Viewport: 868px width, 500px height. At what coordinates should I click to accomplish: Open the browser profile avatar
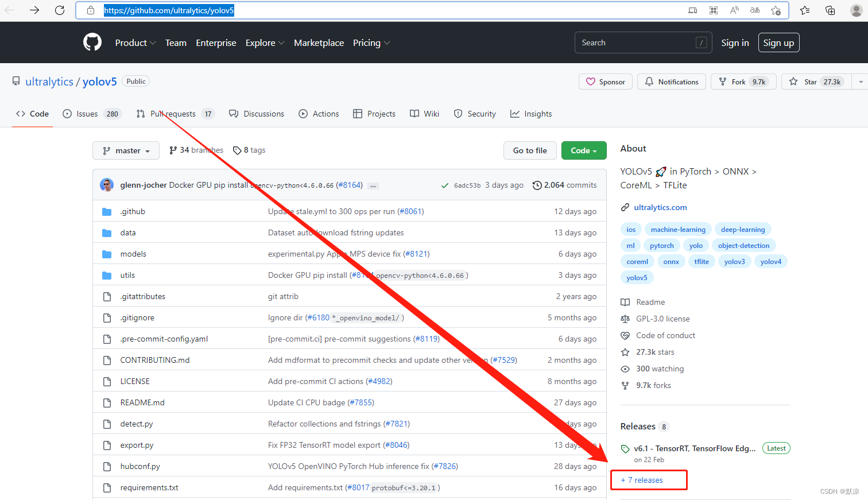click(x=855, y=10)
